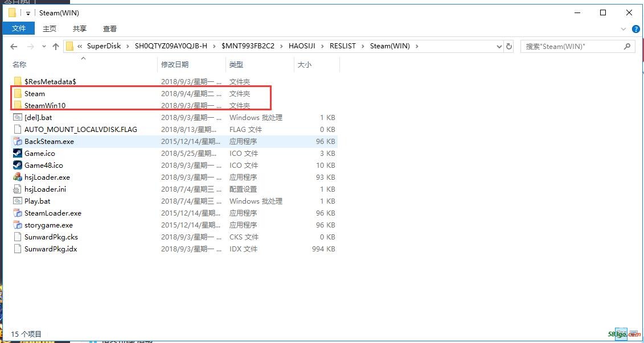The width and height of the screenshot is (644, 343).
Task: Expand the chevron after SuperDisk breadcrumb
Action: (x=128, y=46)
